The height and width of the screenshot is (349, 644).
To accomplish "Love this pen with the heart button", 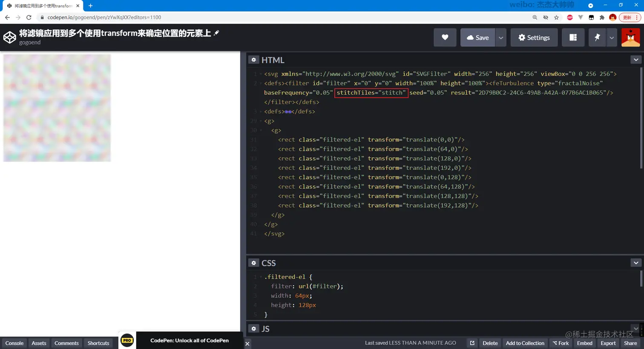I will 445,37.
